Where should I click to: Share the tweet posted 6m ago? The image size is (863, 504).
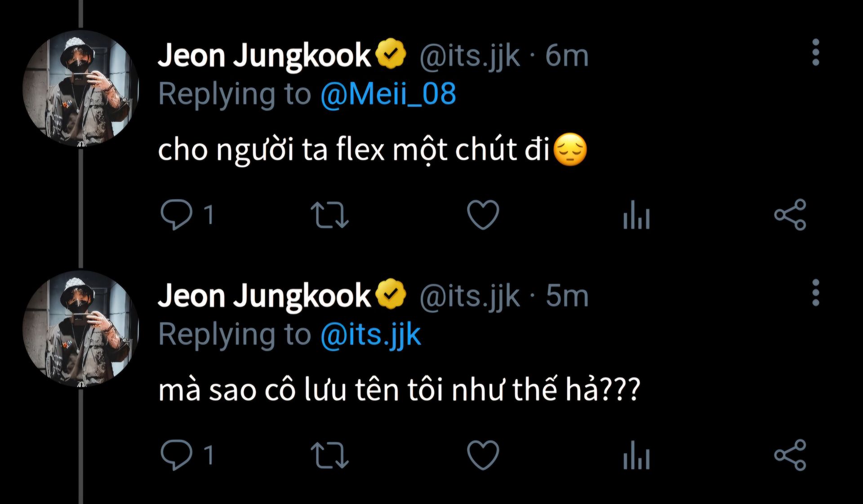[x=790, y=215]
